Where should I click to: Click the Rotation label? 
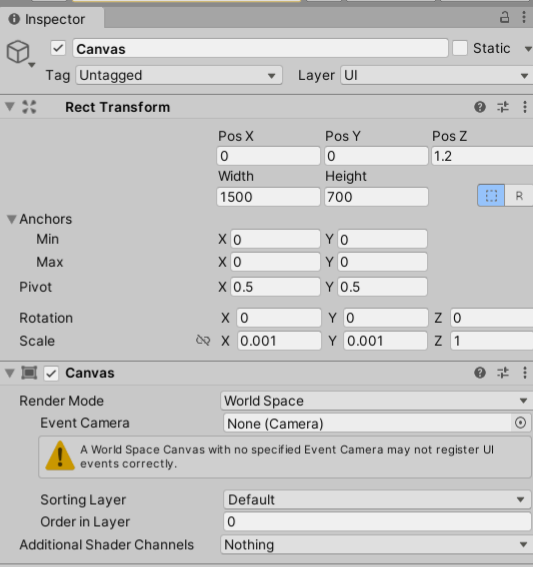coord(46,318)
